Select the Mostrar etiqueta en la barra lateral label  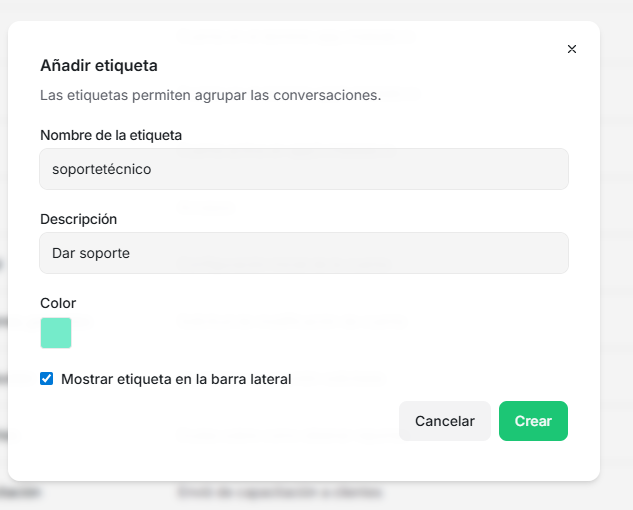176,379
